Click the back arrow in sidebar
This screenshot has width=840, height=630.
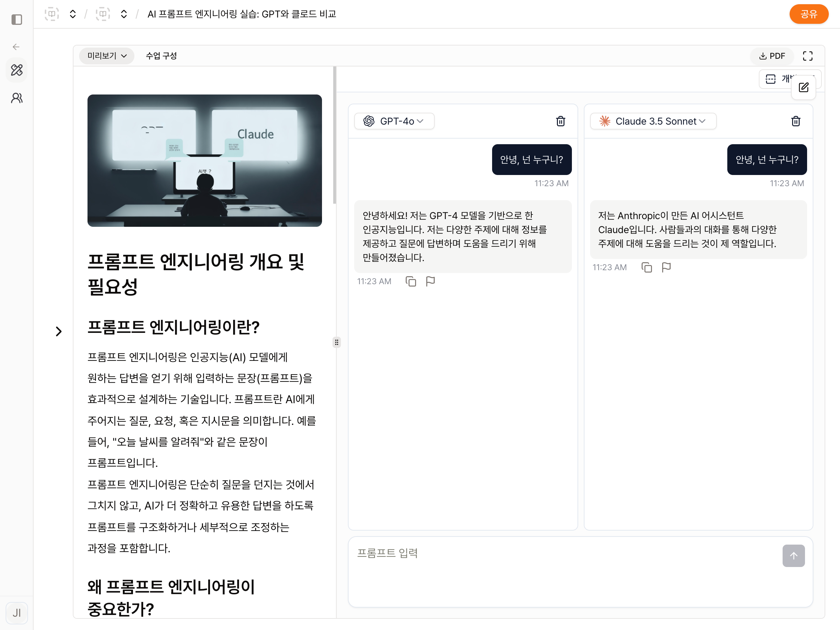point(16,47)
